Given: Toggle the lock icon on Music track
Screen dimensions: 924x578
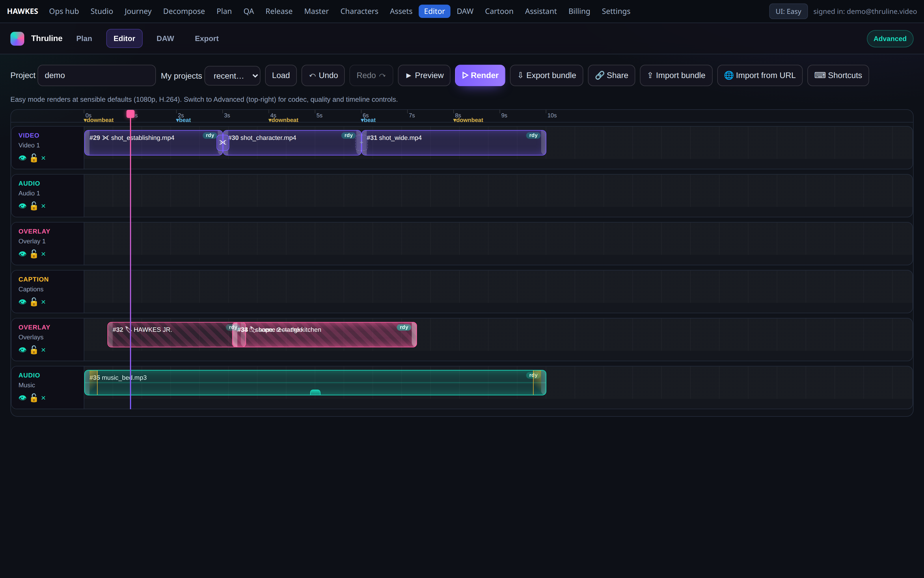Looking at the screenshot, I should point(33,398).
